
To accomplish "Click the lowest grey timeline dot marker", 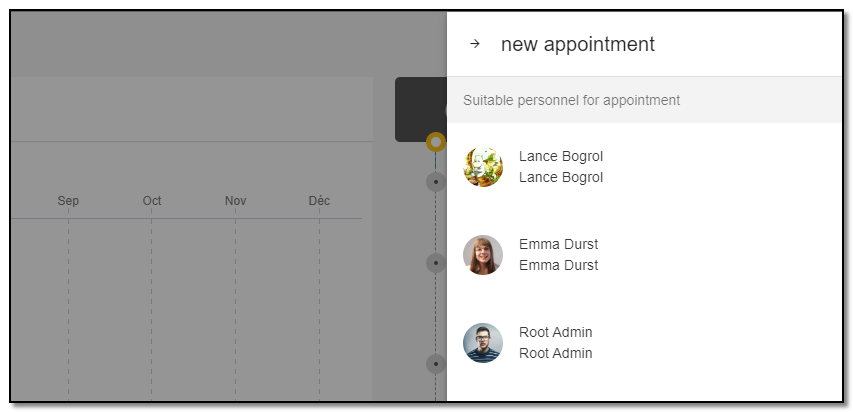I will [x=436, y=364].
